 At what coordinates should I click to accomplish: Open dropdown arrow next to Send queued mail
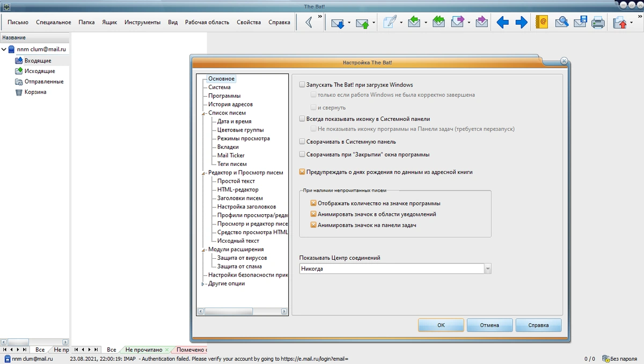374,23
